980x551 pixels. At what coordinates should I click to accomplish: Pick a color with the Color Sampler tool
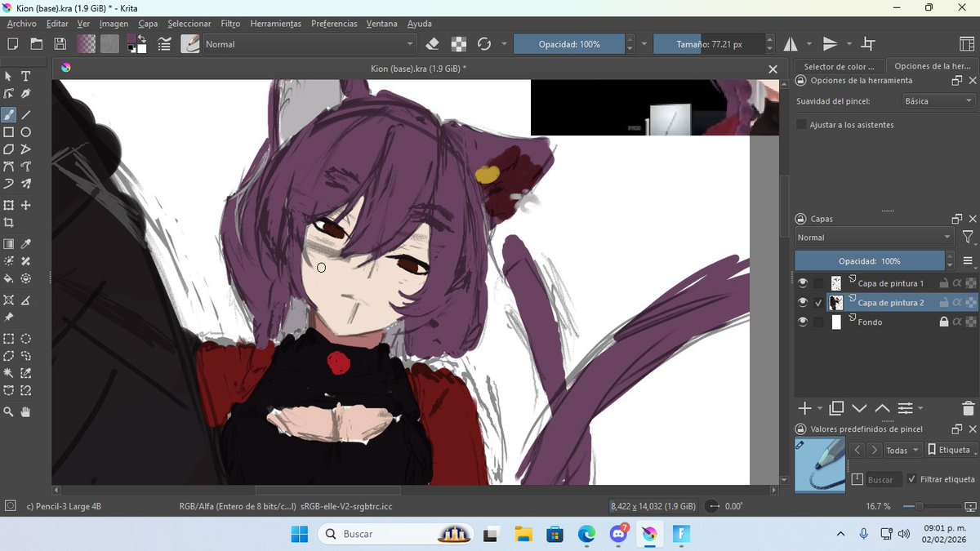[27, 242]
